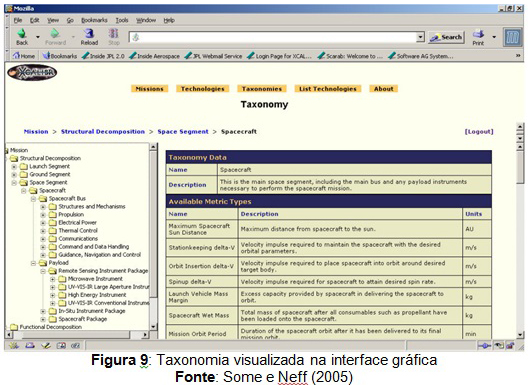Open the Forward button history dropdown arrow
Image resolution: width=528 pixels, height=385 pixels.
point(73,37)
